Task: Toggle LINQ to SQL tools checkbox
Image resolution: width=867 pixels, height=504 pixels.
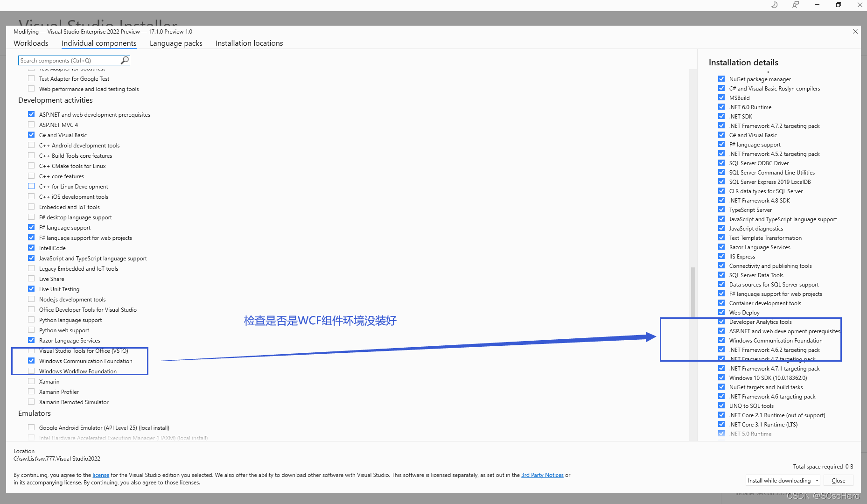Action: pos(721,406)
